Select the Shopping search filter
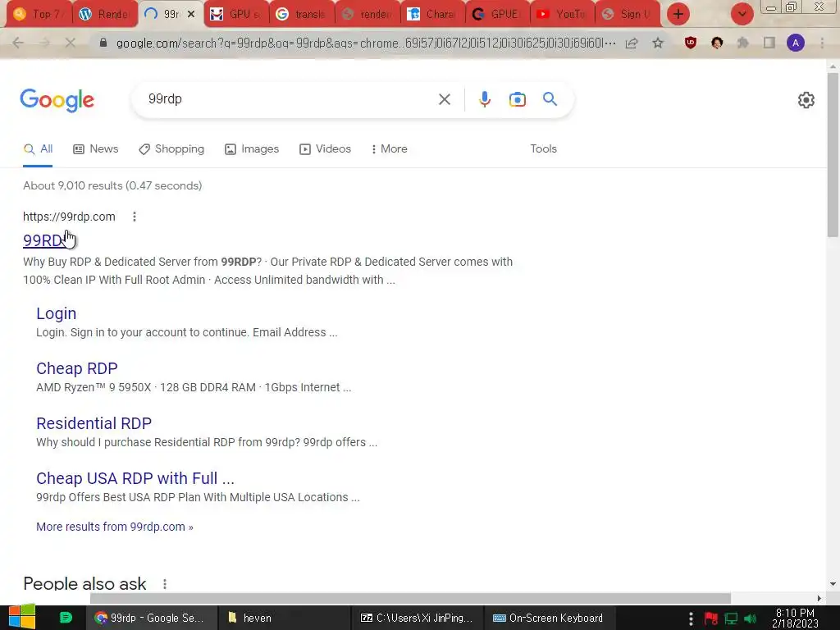 [171, 149]
